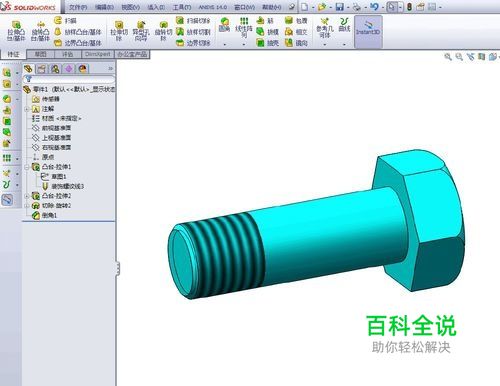Open the dropdown arrow next to Undo

point(383,7)
